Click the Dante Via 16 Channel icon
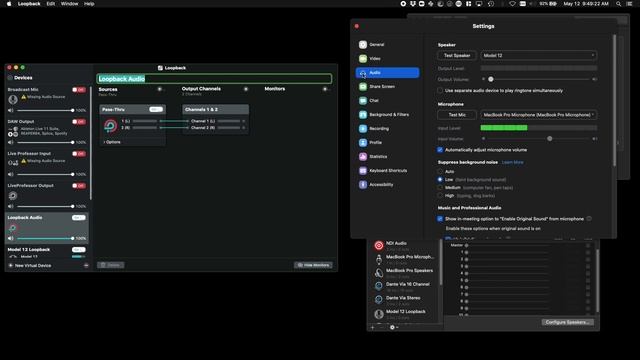The width and height of the screenshot is (640, 360). (x=379, y=286)
